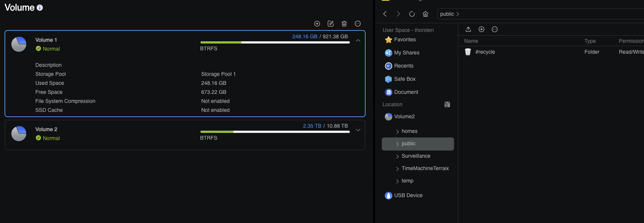The width and height of the screenshot is (644, 223).
Task: Sort by the Type column header
Action: click(x=590, y=41)
